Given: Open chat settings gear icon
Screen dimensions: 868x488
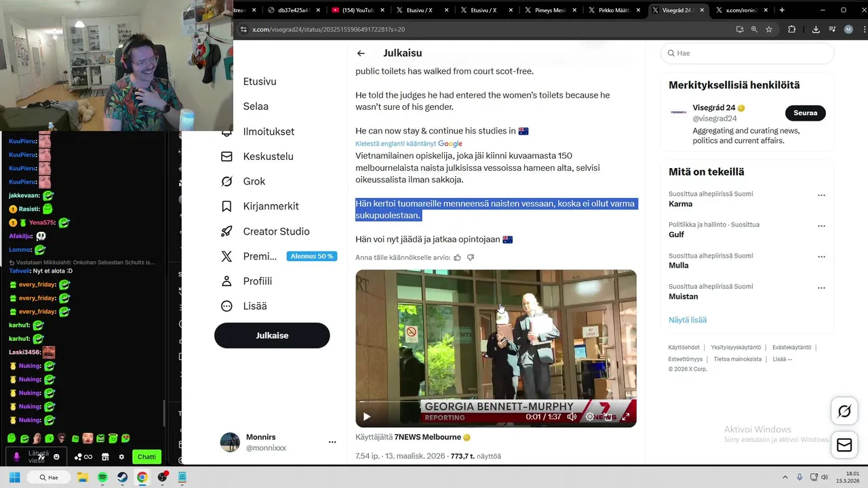Looking at the screenshot, I should point(121,457).
